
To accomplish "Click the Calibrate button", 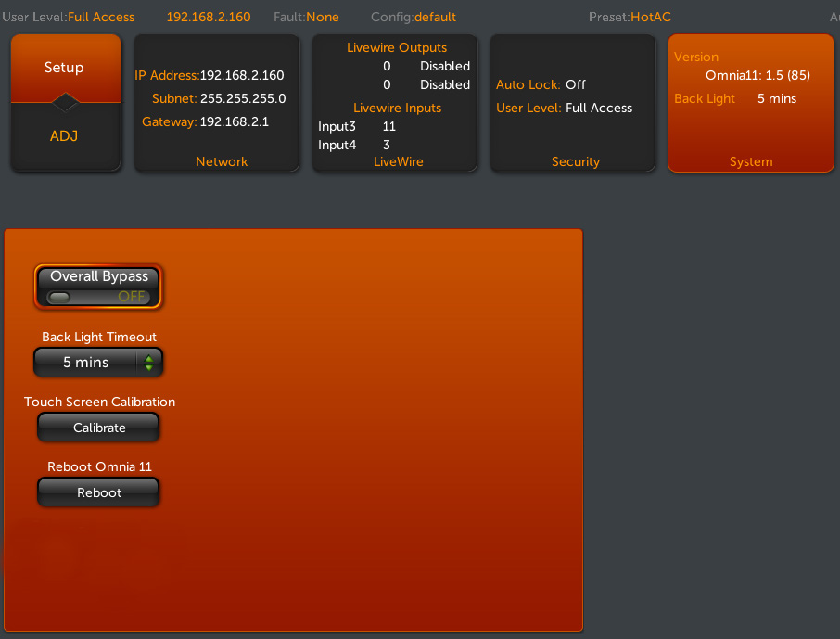I will [98, 428].
